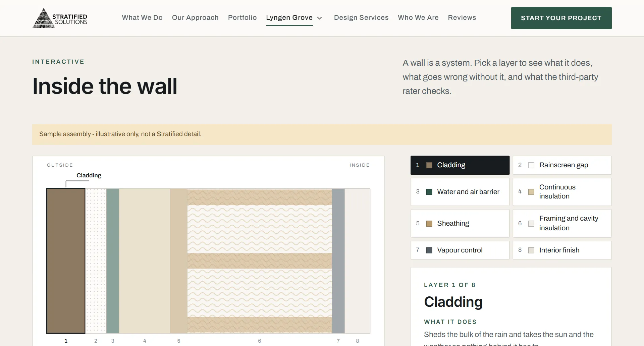
Task: Click the Stratified Solutions logo
Action: 60,18
